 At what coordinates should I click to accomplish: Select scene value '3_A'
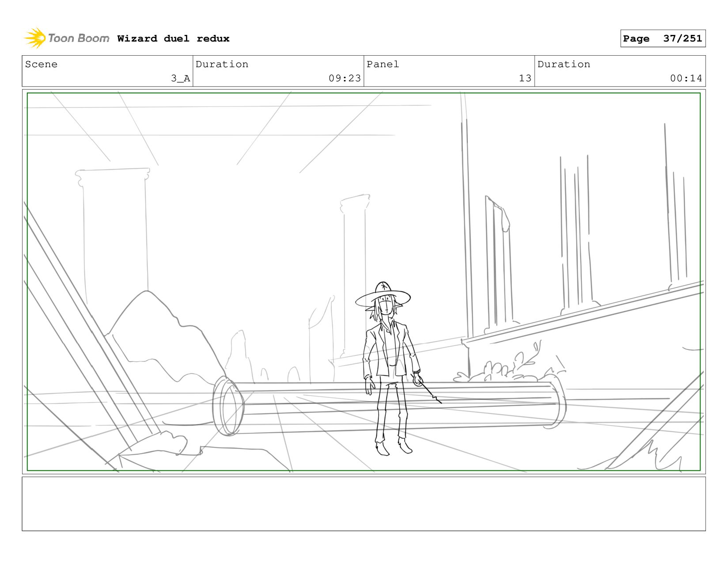click(181, 78)
